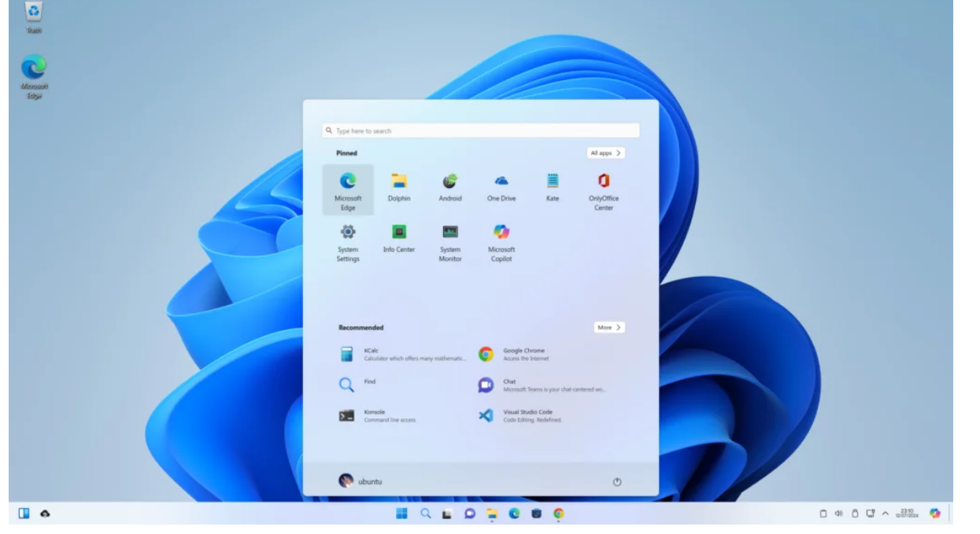Launch Edge from the taskbar

(x=515, y=514)
